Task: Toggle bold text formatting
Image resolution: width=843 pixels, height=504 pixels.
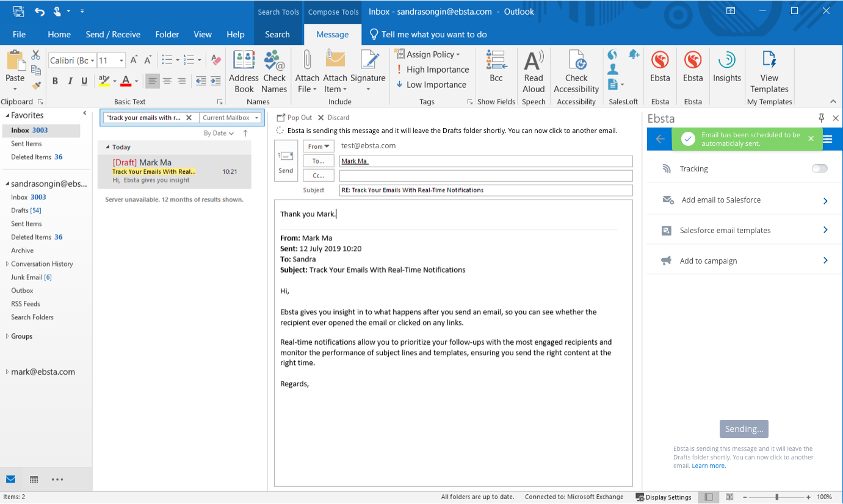Action: tap(55, 81)
